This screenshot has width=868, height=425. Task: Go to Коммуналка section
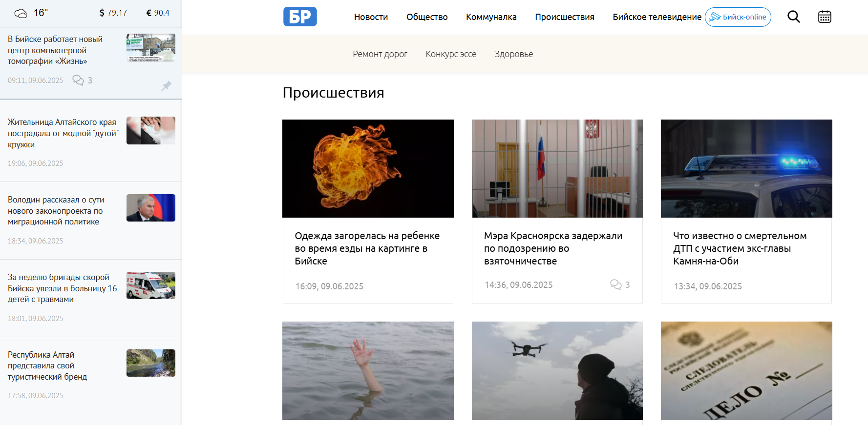click(x=491, y=17)
